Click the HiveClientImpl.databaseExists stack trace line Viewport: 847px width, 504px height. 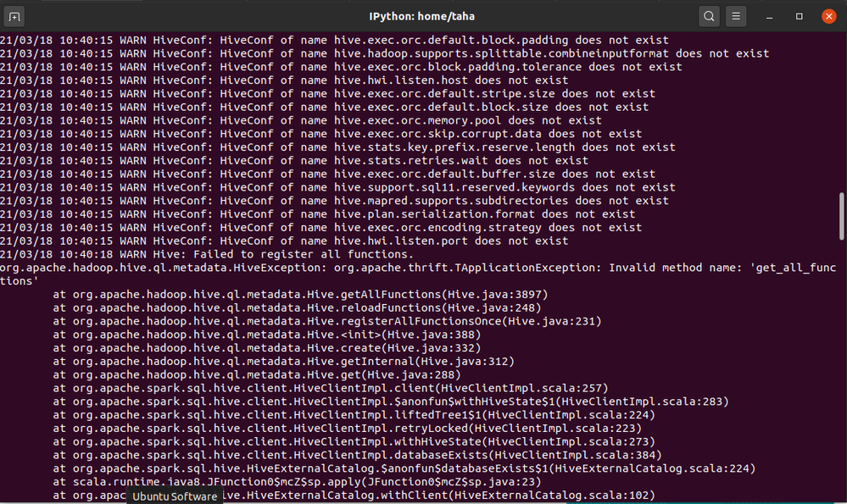pyautogui.click(x=357, y=455)
